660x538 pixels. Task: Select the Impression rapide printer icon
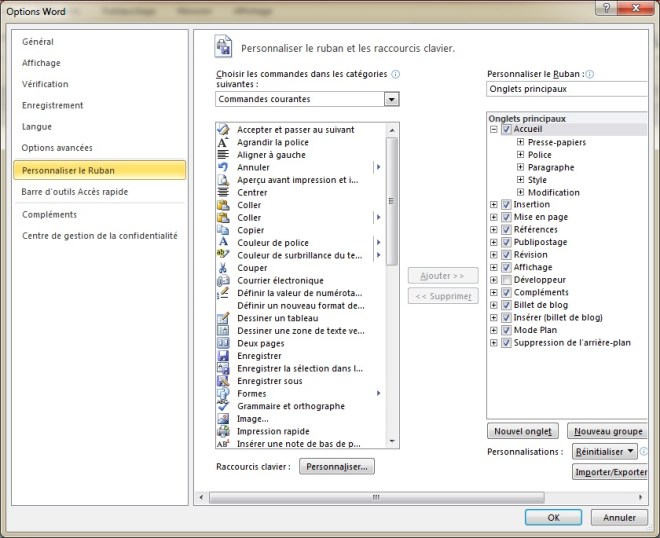223,431
